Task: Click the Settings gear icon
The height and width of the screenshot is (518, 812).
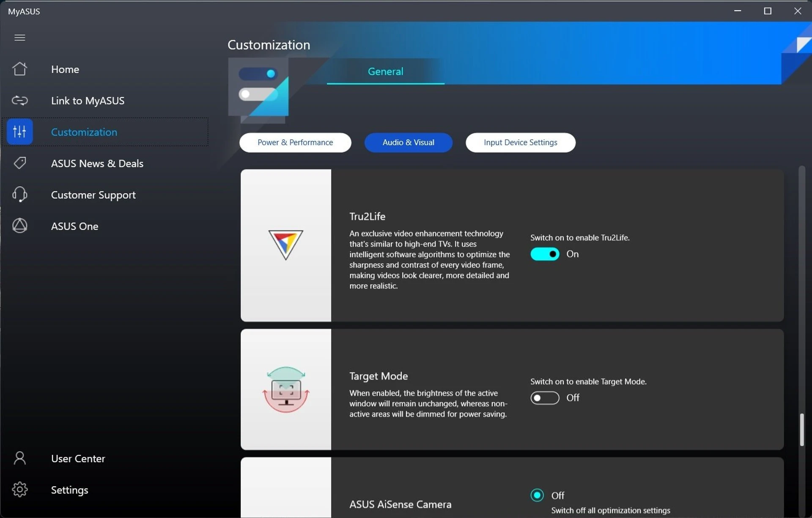Action: tap(19, 489)
